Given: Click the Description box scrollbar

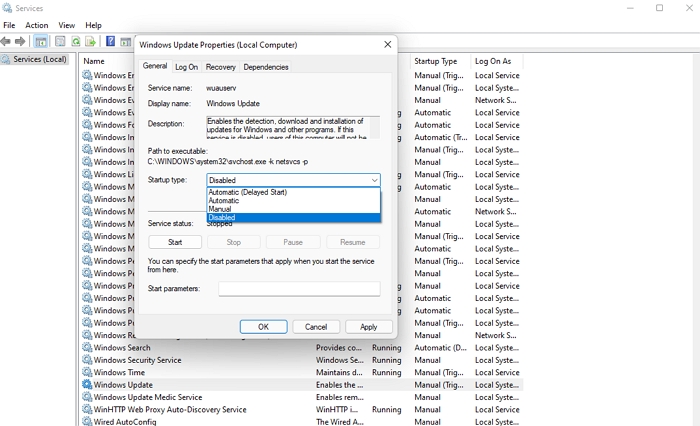Looking at the screenshot, I should click(x=375, y=128).
